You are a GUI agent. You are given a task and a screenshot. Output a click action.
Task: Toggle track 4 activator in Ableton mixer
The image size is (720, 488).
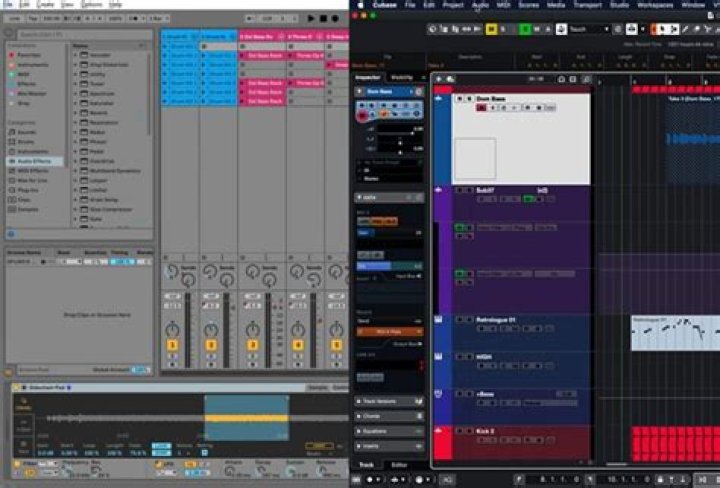click(298, 345)
